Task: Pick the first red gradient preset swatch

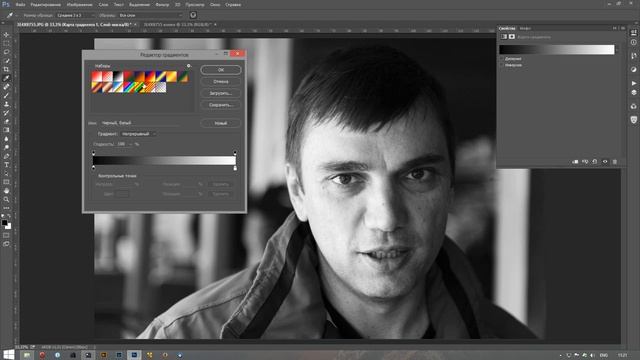Action: [97, 76]
